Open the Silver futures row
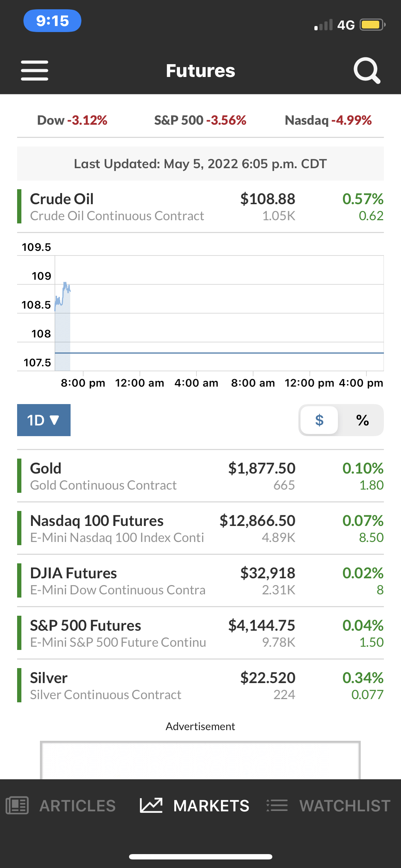 pos(200,686)
